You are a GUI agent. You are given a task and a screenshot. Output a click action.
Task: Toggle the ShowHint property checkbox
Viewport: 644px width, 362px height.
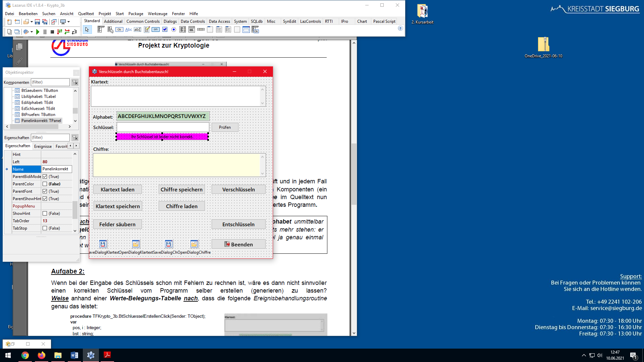point(45,214)
